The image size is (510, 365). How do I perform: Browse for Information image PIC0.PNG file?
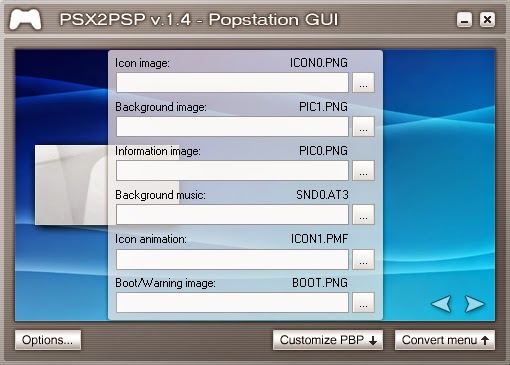(x=363, y=170)
